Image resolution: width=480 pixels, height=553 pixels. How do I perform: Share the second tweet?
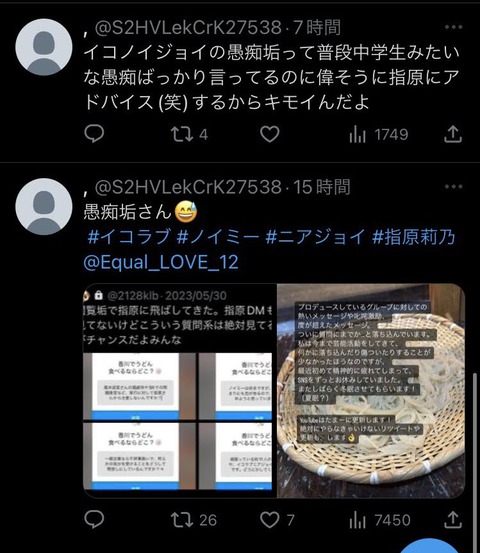pyautogui.click(x=453, y=519)
